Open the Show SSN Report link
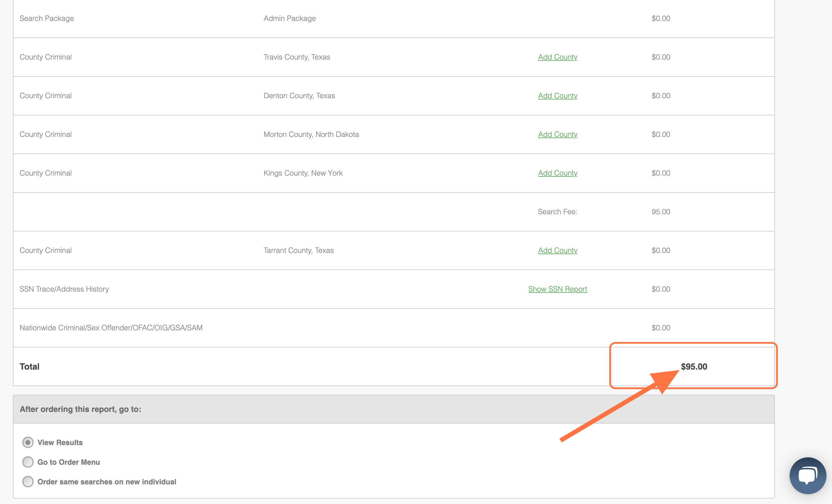Viewport: 832px width, 504px height. [x=557, y=289]
